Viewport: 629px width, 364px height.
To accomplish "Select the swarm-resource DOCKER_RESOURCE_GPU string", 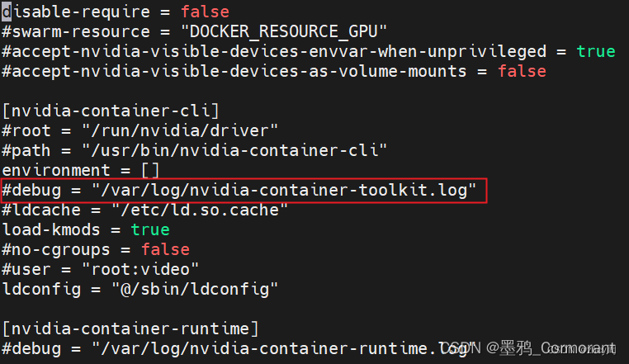I will [284, 31].
